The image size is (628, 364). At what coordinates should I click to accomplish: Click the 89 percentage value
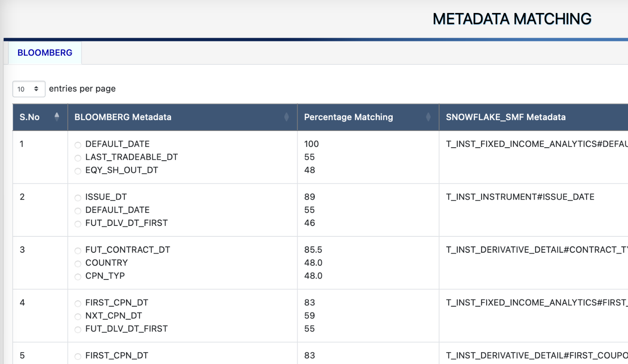pos(309,197)
